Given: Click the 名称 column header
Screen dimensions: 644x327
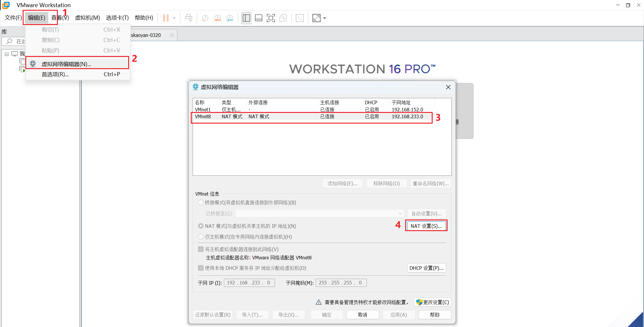Looking at the screenshot, I should click(x=206, y=102).
